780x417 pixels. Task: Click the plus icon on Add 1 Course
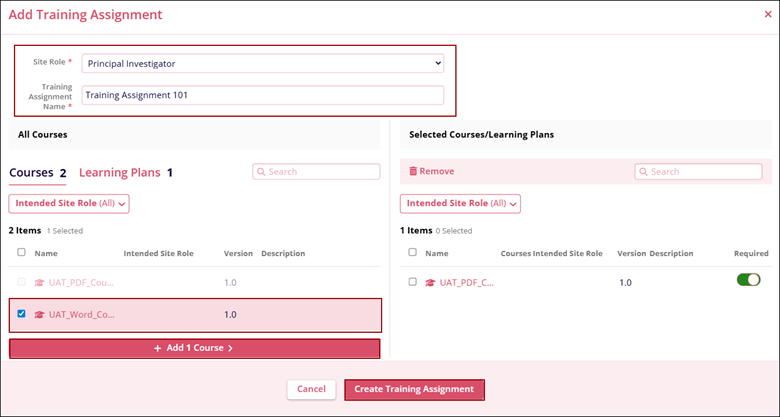point(158,348)
